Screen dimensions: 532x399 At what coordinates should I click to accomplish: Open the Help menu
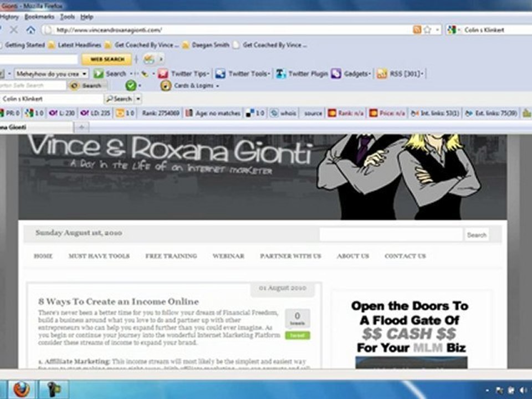pos(86,17)
